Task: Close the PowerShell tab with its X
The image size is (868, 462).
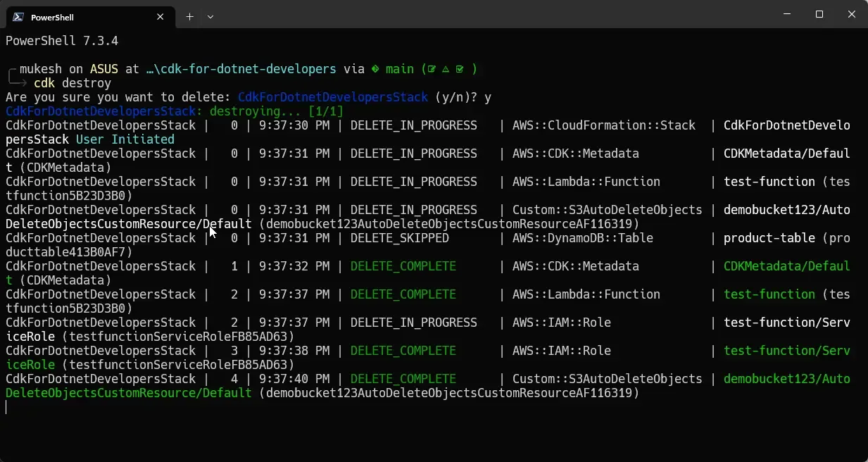Action: [160, 16]
